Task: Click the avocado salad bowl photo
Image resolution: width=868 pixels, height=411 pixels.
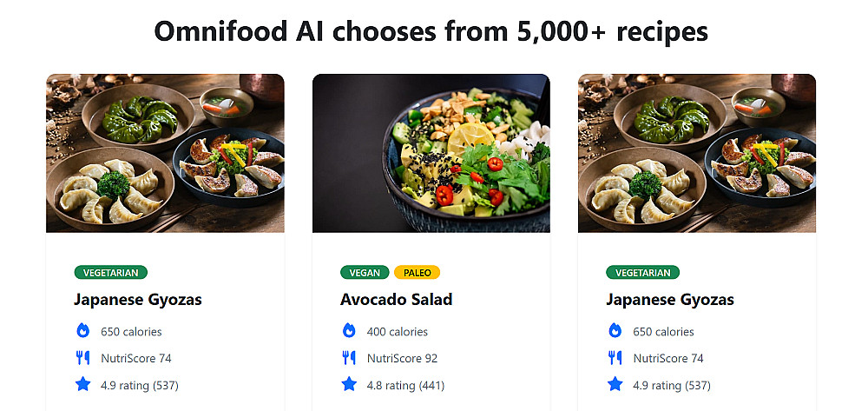Action: pos(431,153)
